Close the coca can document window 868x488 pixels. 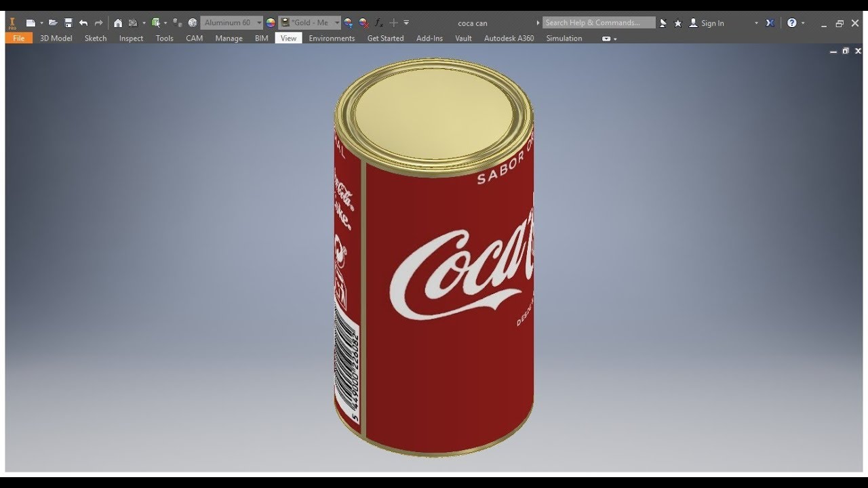(x=858, y=51)
